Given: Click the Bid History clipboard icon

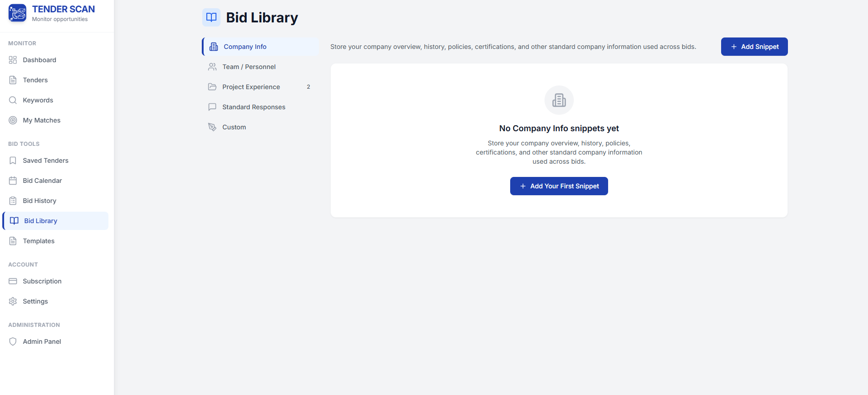Looking at the screenshot, I should click(x=13, y=201).
